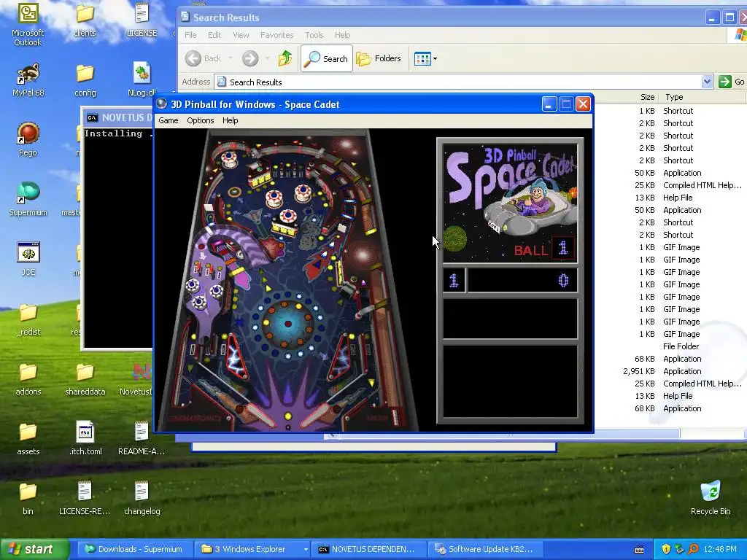This screenshot has width=747, height=560.
Task: Expand the Forward history dropdown arrow
Action: [267, 58]
